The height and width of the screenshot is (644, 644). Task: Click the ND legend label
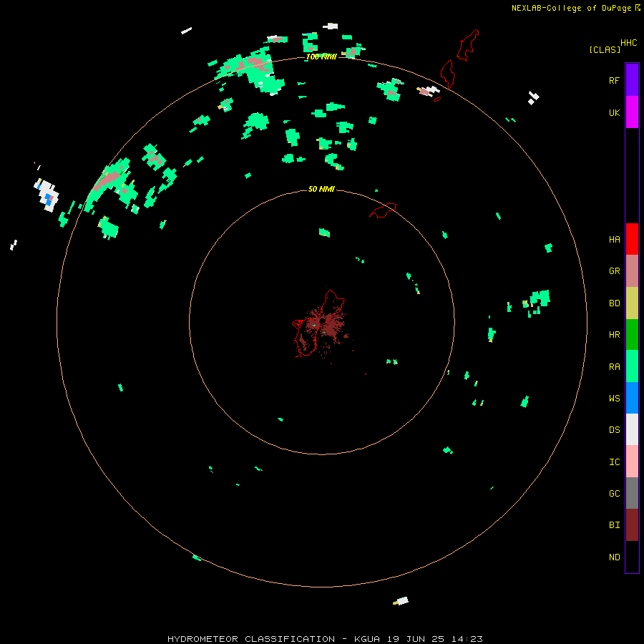pos(614,557)
